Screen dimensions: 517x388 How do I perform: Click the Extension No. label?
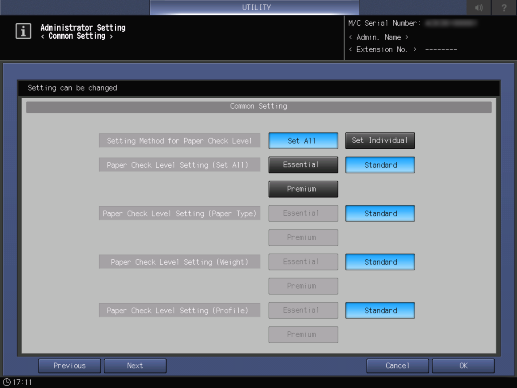[382, 49]
